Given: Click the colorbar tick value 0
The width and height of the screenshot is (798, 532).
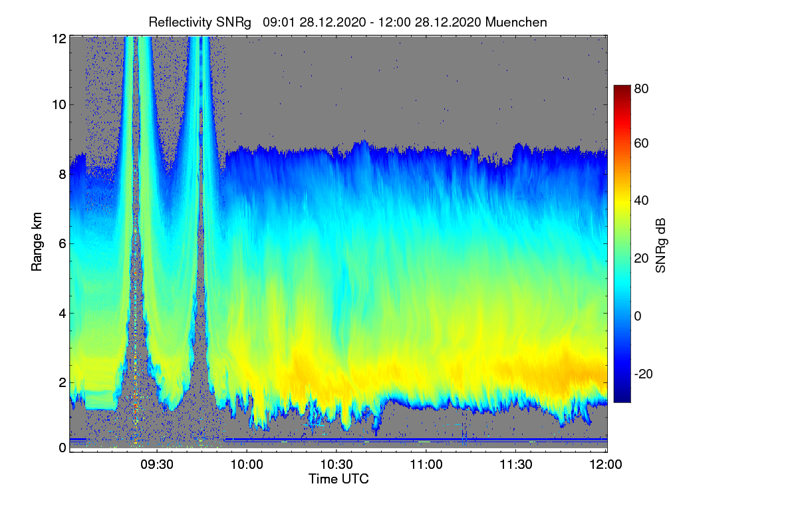Looking at the screenshot, I should 638,316.
